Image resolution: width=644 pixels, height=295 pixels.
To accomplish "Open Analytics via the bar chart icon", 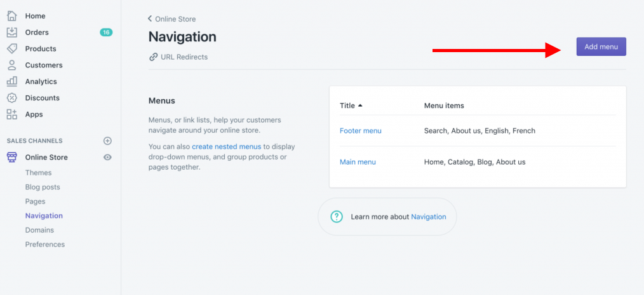I will click(12, 81).
